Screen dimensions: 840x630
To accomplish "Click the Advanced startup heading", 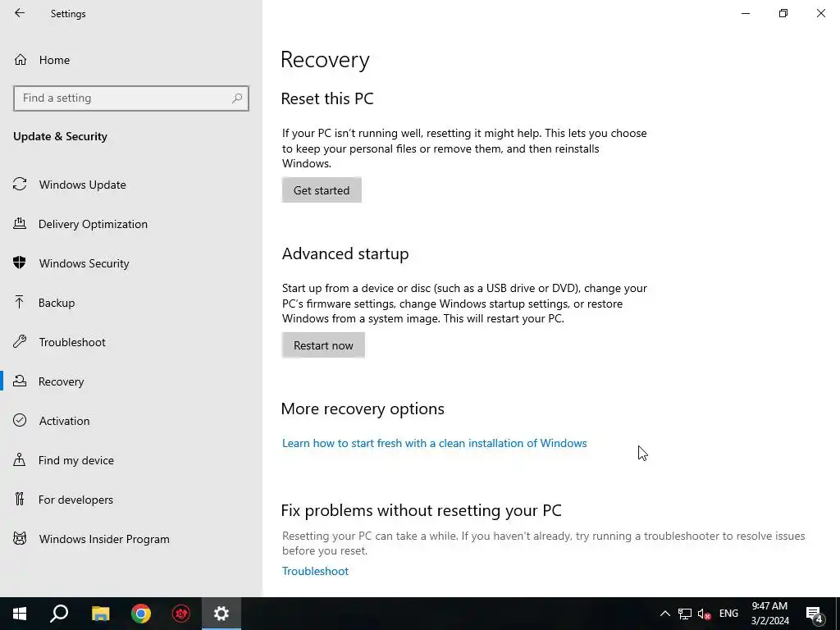I will point(345,253).
